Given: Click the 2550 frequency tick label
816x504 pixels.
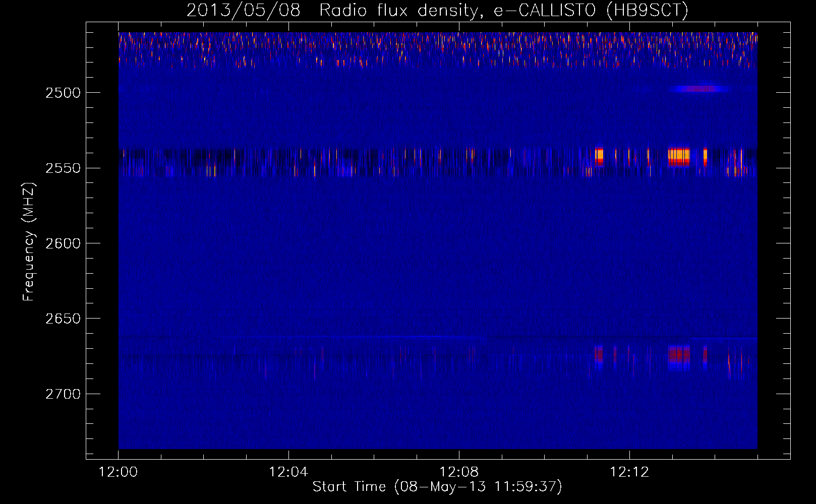Looking at the screenshot, I should point(63,168).
